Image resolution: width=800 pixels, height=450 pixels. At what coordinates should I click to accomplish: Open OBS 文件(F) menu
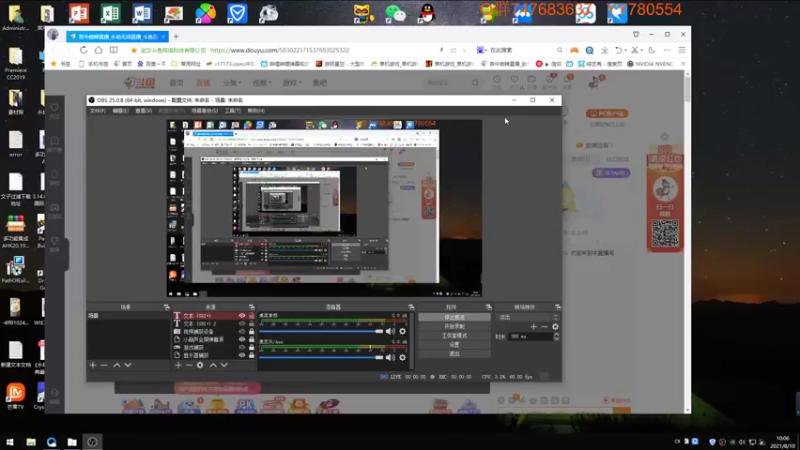[97, 111]
